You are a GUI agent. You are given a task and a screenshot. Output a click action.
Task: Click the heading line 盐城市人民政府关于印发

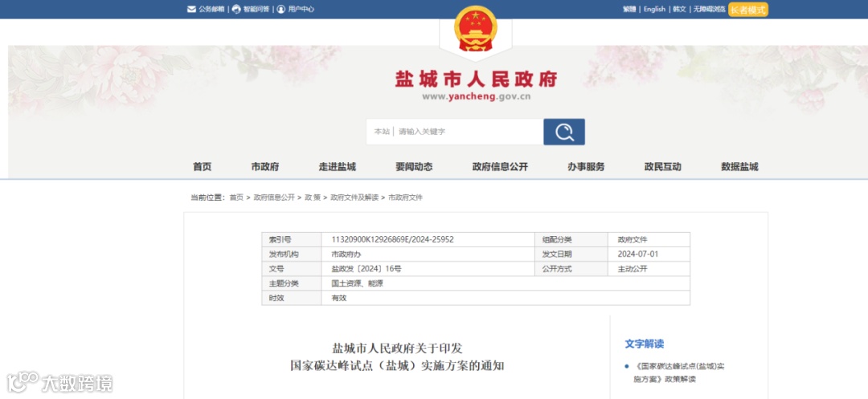pyautogui.click(x=397, y=348)
